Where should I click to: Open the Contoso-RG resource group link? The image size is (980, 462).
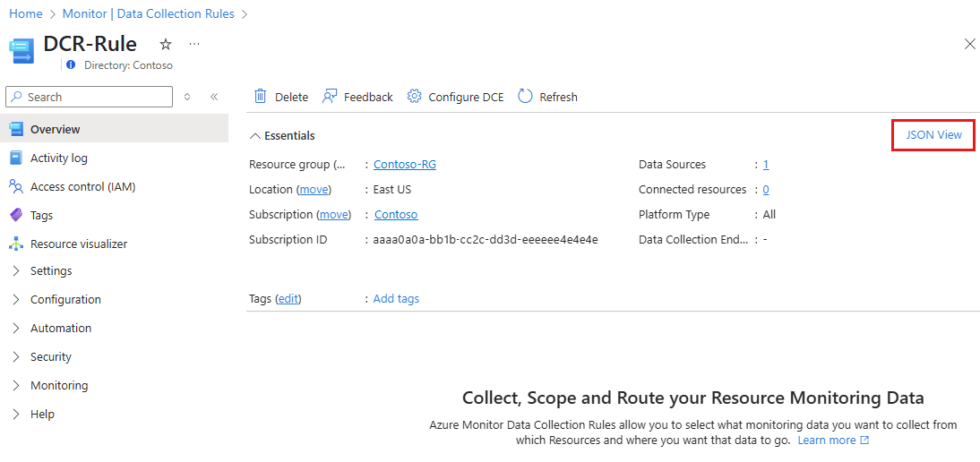point(405,164)
